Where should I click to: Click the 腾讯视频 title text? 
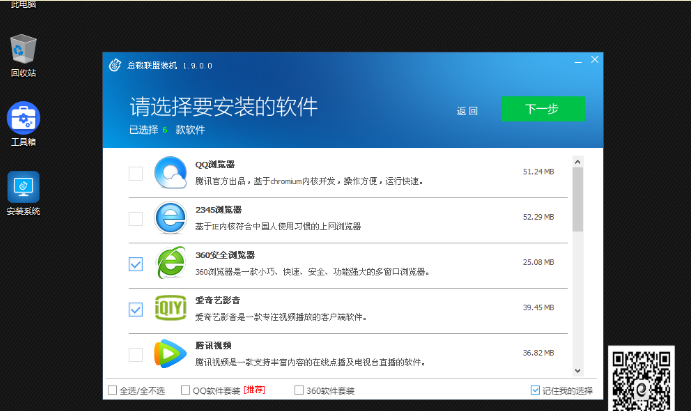coord(213,345)
